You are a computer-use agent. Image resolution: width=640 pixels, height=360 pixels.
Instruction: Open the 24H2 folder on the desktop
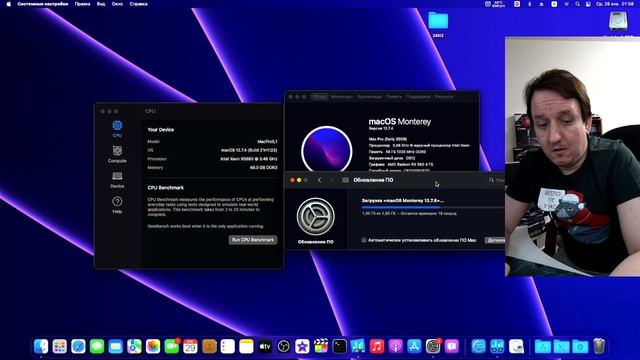pos(438,24)
